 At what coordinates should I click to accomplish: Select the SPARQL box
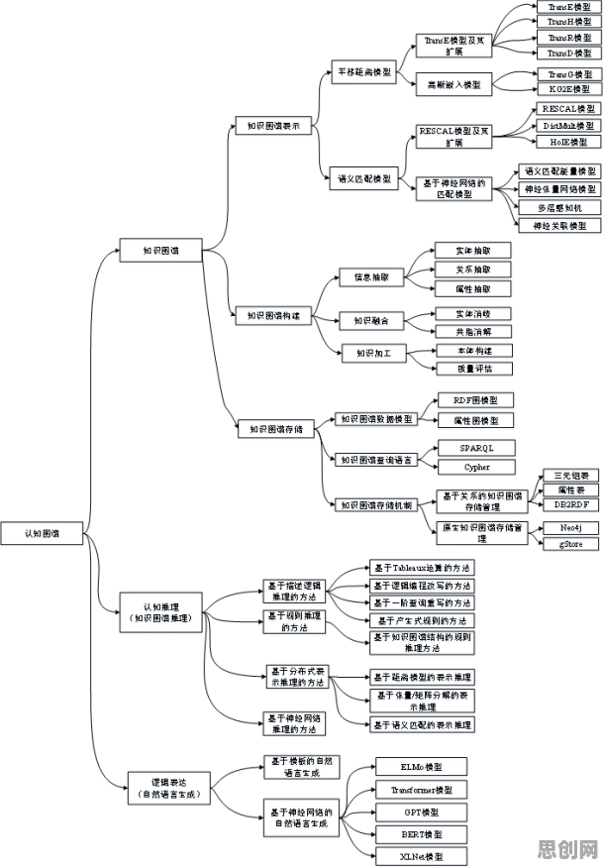pos(476,448)
